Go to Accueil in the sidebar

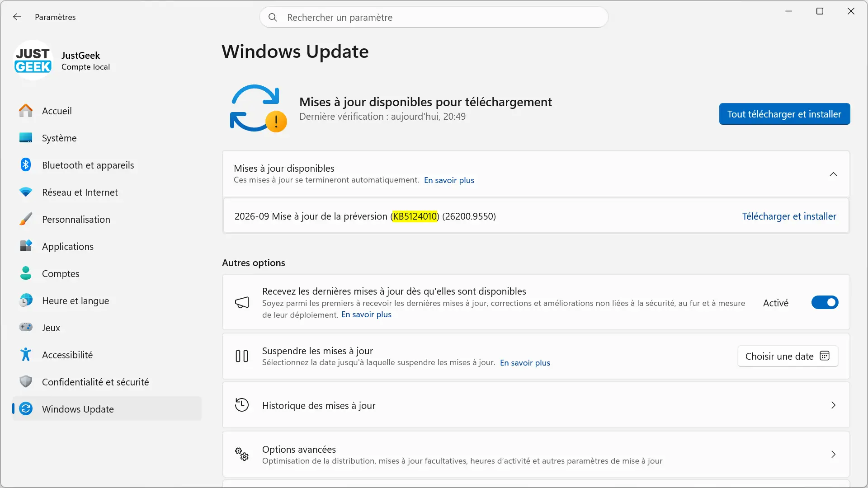pyautogui.click(x=107, y=111)
